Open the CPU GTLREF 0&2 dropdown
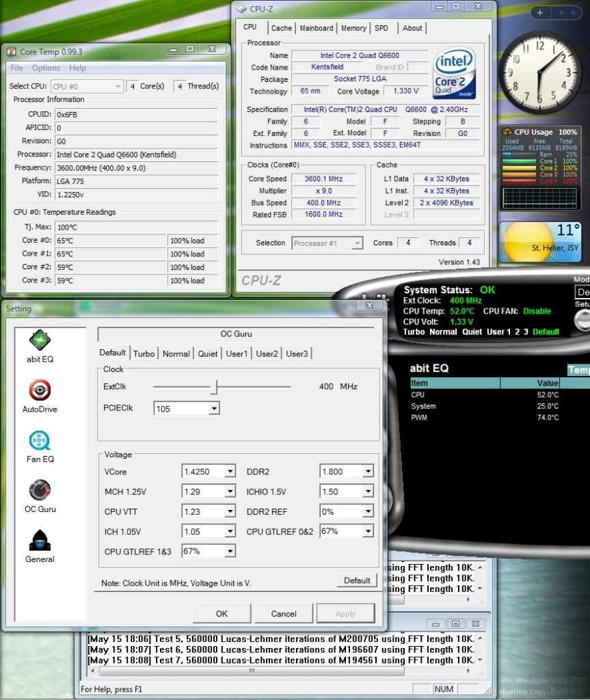Screen dimensions: 590x700 [368, 531]
